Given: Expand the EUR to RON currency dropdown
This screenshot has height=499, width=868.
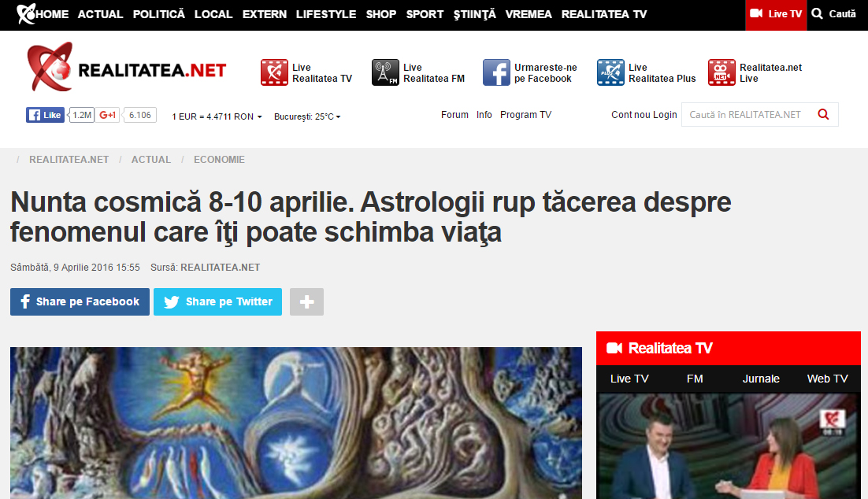Looking at the screenshot, I should coord(217,116).
